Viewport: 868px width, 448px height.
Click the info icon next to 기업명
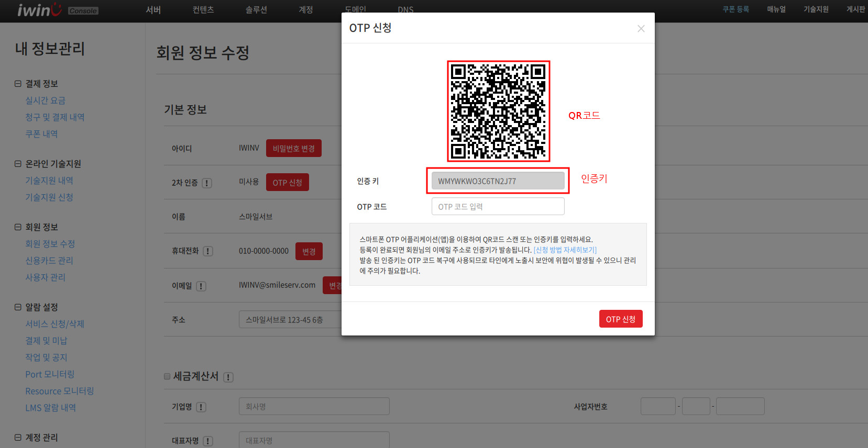[201, 407]
